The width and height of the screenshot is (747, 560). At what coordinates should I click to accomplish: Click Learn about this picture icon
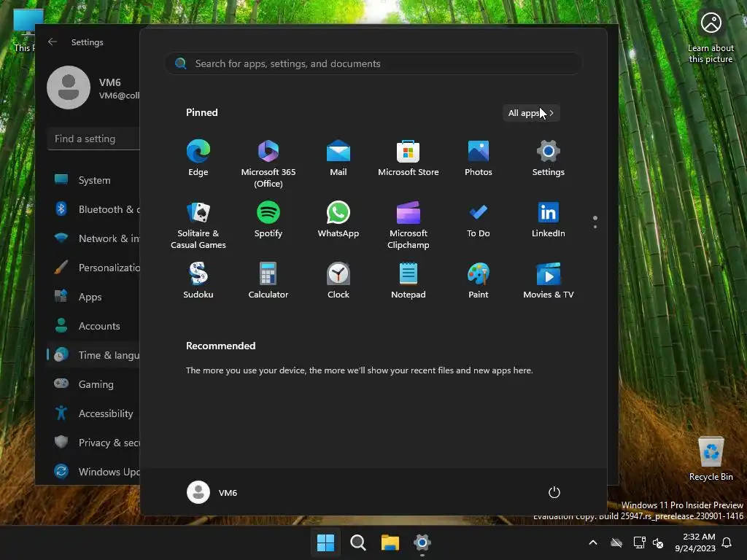coord(711,36)
